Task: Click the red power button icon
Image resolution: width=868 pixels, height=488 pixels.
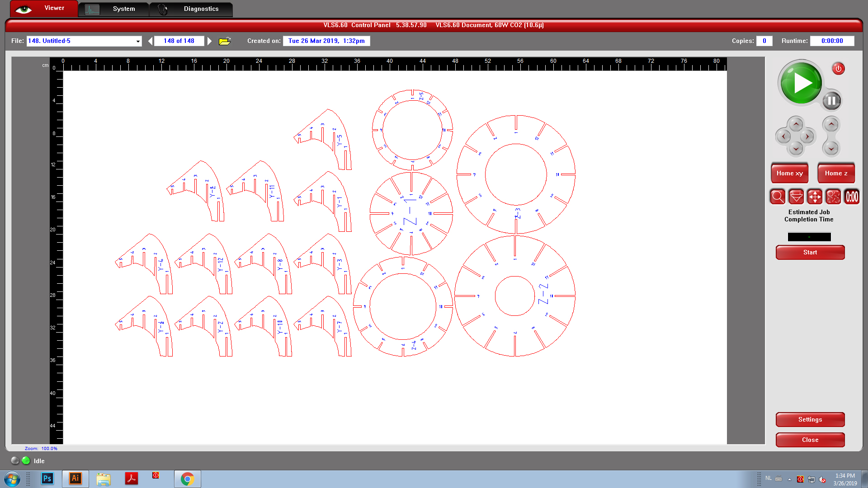Action: [x=838, y=69]
